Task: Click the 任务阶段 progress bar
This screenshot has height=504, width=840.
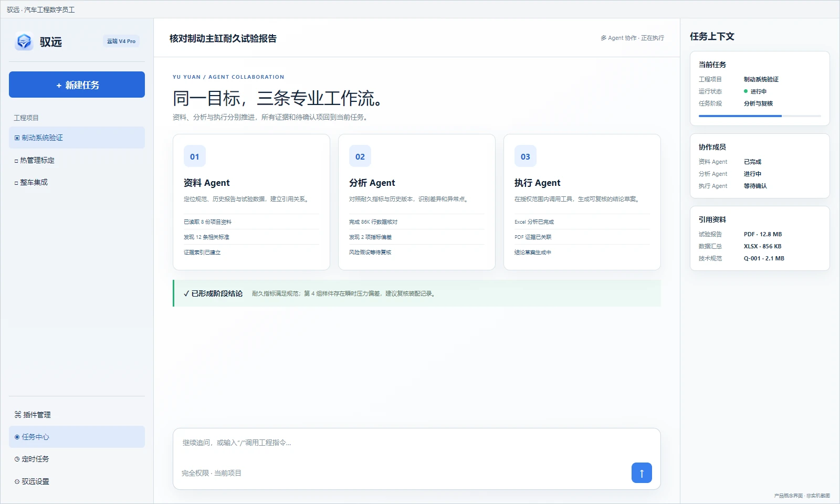Action: pyautogui.click(x=760, y=115)
